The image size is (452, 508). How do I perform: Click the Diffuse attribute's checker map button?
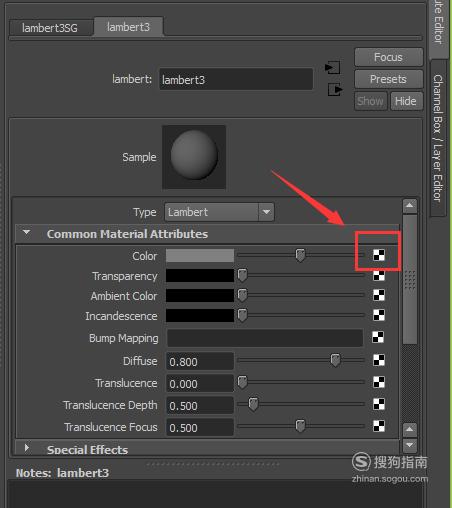[x=379, y=360]
